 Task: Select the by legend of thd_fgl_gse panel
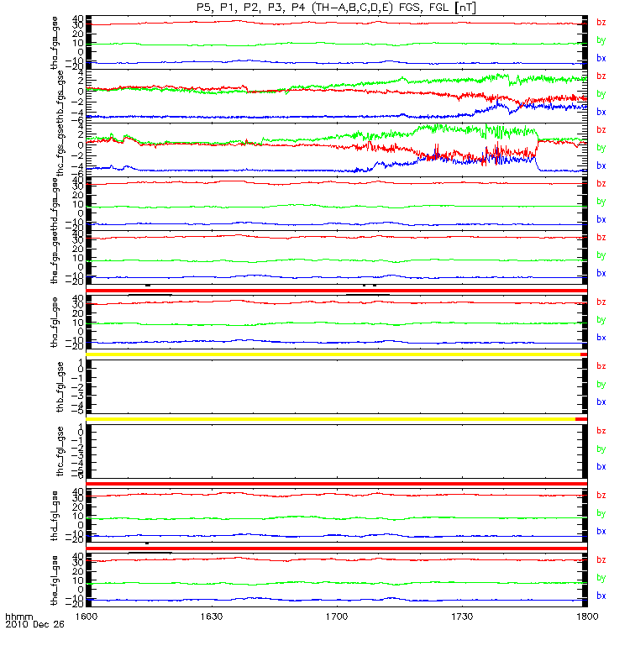[x=601, y=513]
